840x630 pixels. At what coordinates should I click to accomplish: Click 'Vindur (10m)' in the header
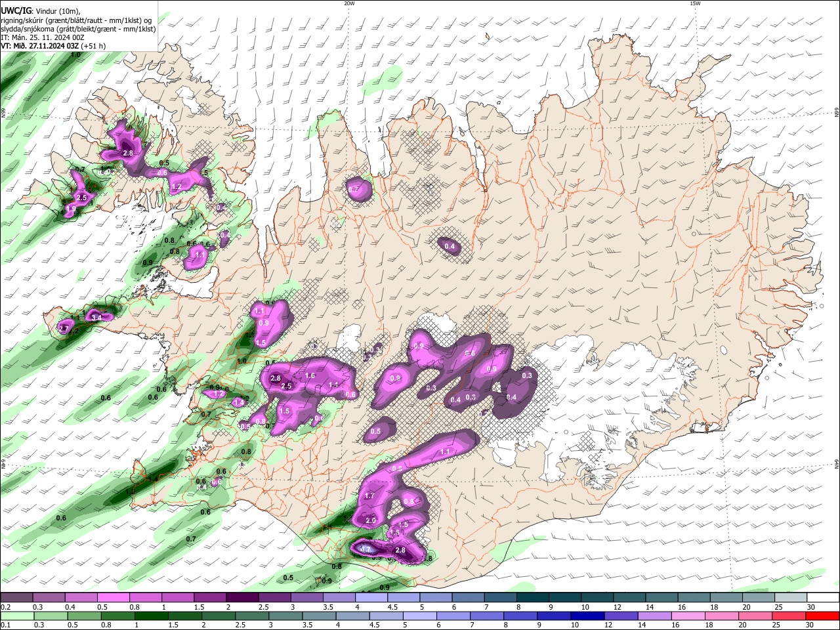pyautogui.click(x=56, y=11)
